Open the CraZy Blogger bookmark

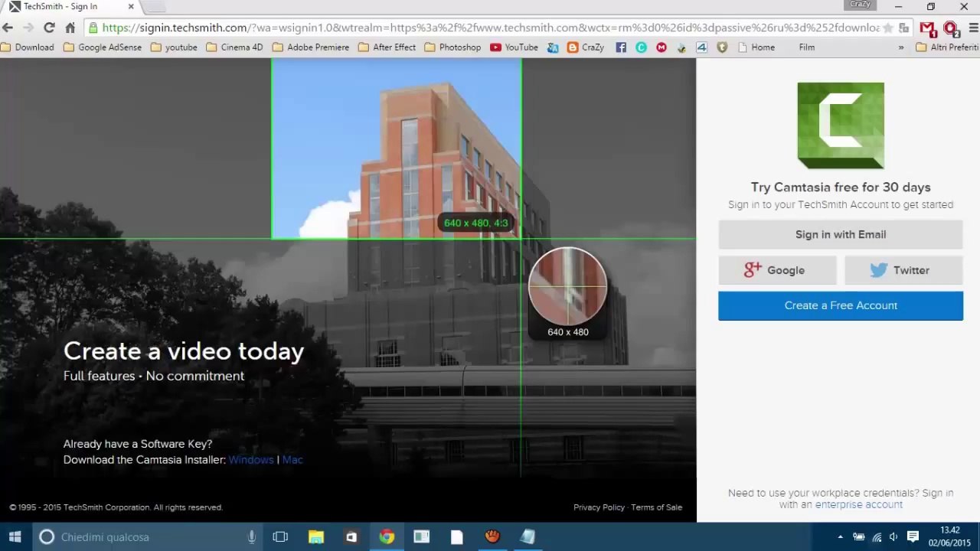point(586,47)
